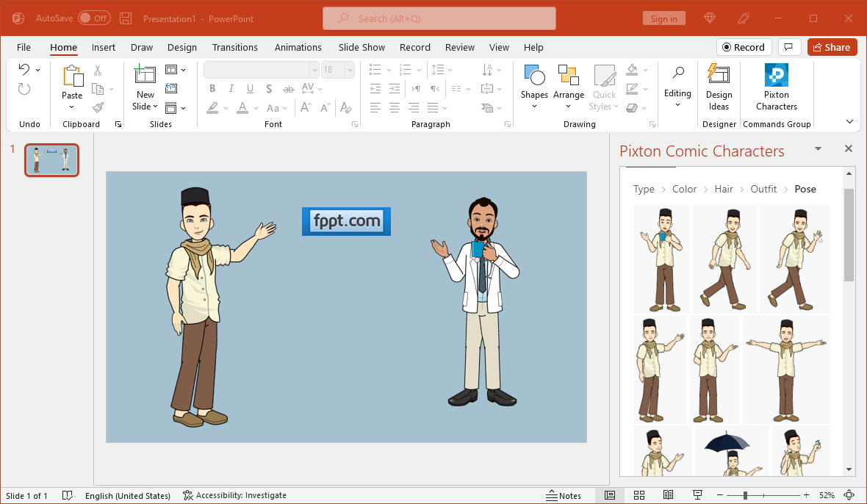867x504 pixels.
Task: Click zoom out minus button
Action: 719,495
